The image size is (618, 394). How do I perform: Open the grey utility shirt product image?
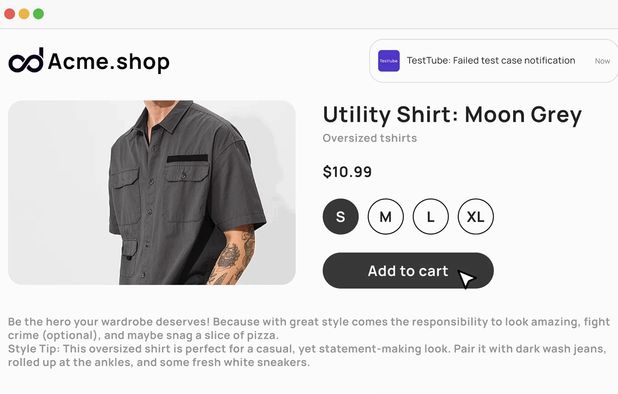(152, 192)
